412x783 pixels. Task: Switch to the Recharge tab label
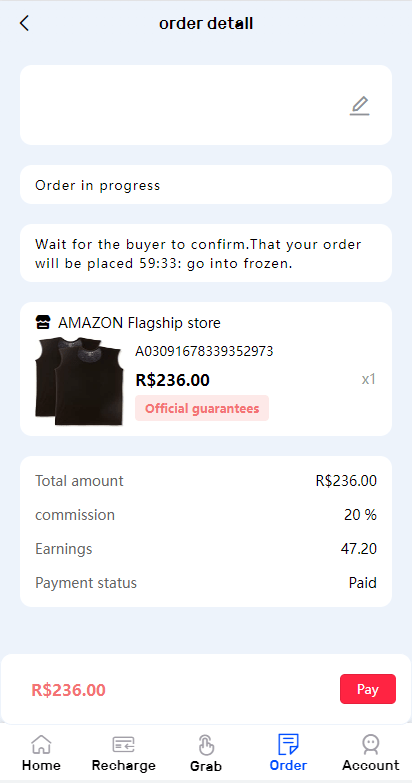123,766
